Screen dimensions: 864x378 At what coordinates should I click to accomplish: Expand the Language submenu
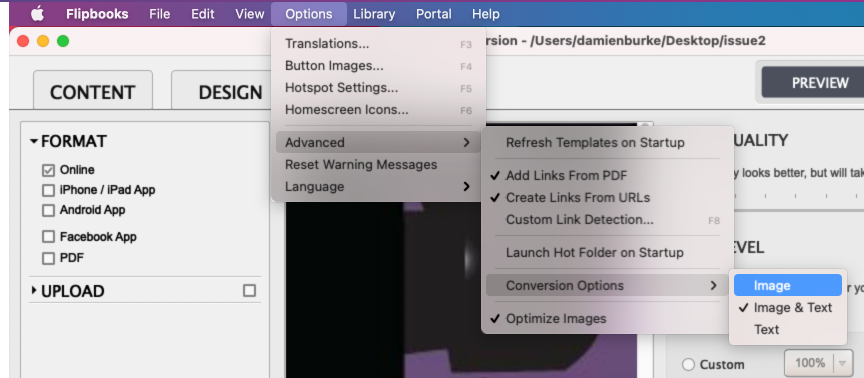click(378, 186)
